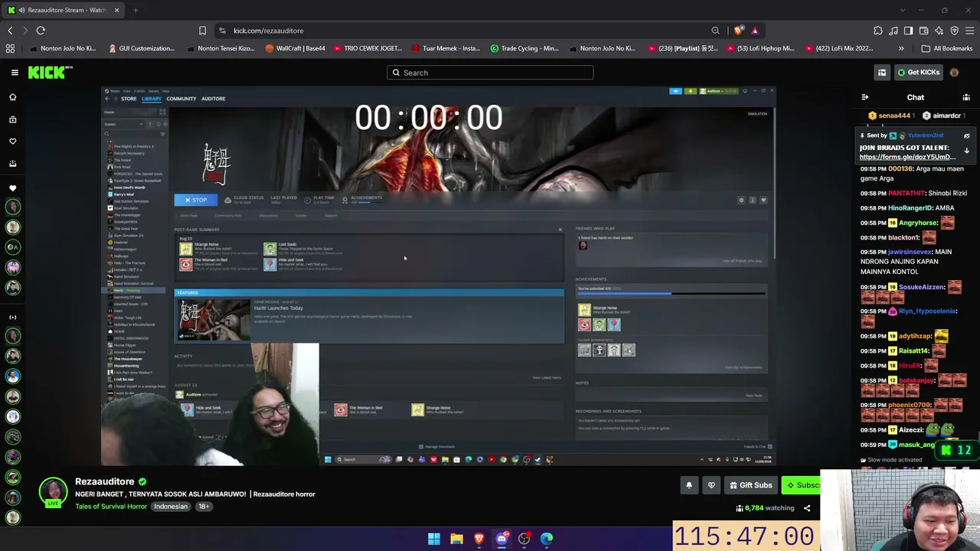Open the Trade Cycling bookmark
Image resolution: width=980 pixels, height=551 pixels.
pyautogui.click(x=524, y=48)
